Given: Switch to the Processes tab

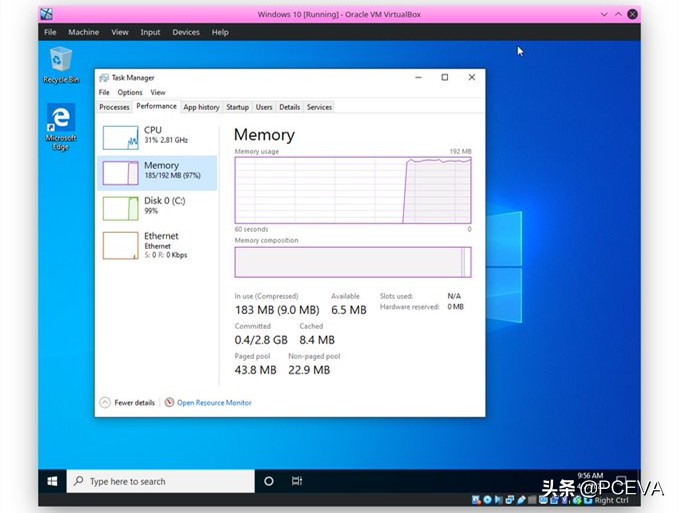Looking at the screenshot, I should (114, 107).
